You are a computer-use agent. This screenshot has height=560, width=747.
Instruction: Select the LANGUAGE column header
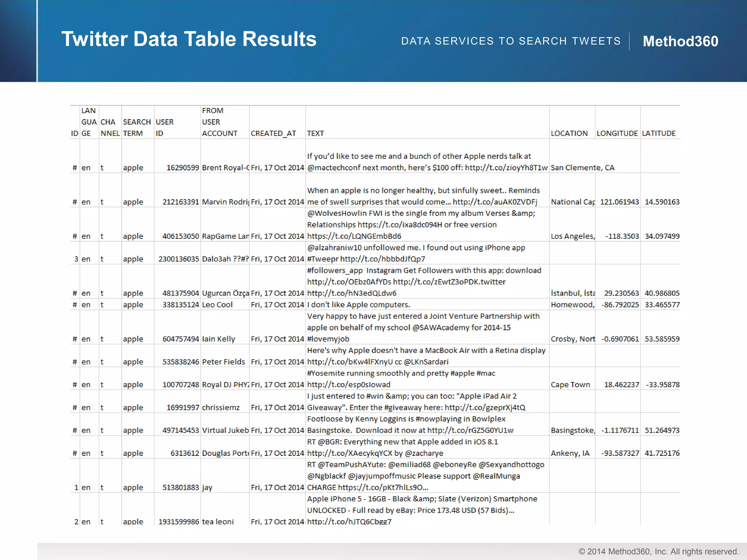[89, 122]
